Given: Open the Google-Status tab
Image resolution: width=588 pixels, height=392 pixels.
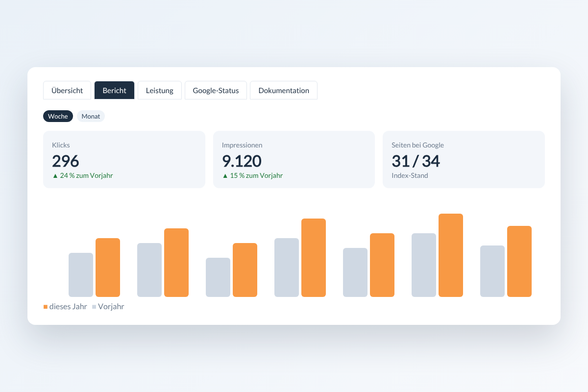Looking at the screenshot, I should point(216,90).
